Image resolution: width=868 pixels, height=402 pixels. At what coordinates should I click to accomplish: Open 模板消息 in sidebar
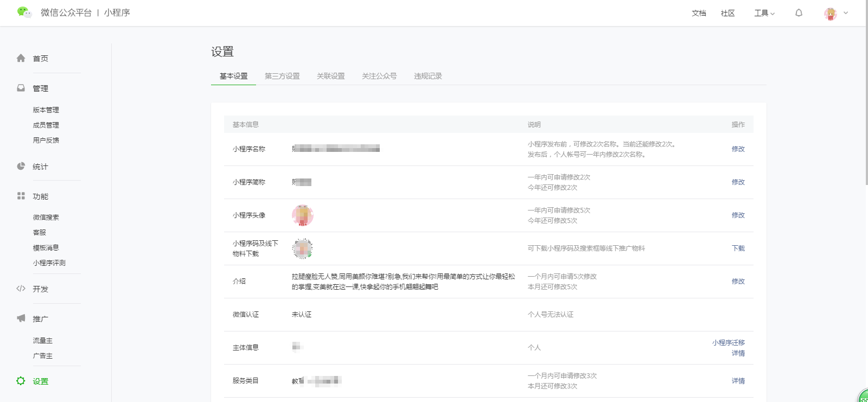46,248
